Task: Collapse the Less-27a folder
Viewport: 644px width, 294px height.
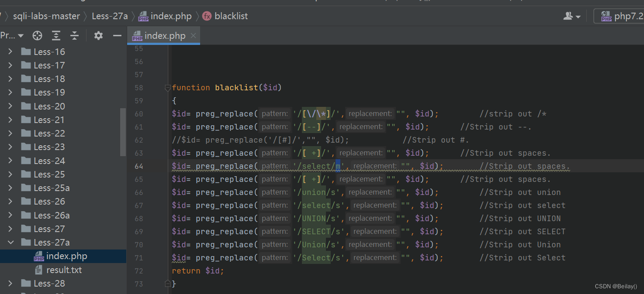Action: coord(10,243)
